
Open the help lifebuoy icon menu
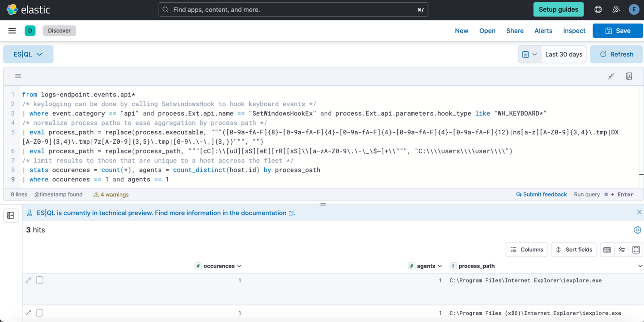[x=598, y=9]
